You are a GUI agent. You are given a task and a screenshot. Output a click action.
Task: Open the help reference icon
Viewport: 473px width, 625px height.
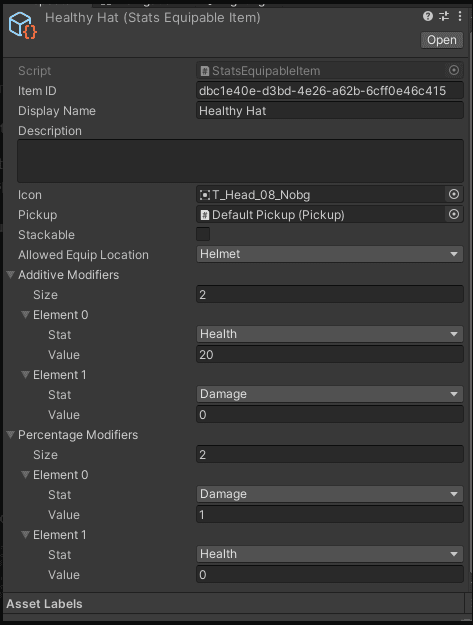(428, 16)
